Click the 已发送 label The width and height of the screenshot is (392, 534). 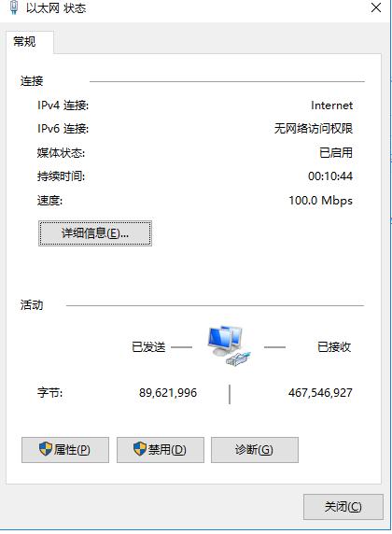(148, 347)
